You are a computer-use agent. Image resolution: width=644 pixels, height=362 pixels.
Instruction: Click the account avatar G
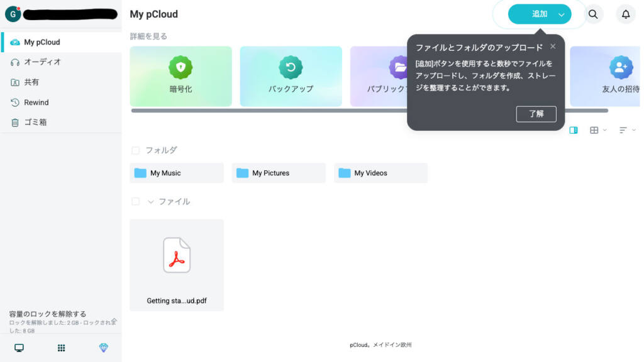(x=13, y=14)
